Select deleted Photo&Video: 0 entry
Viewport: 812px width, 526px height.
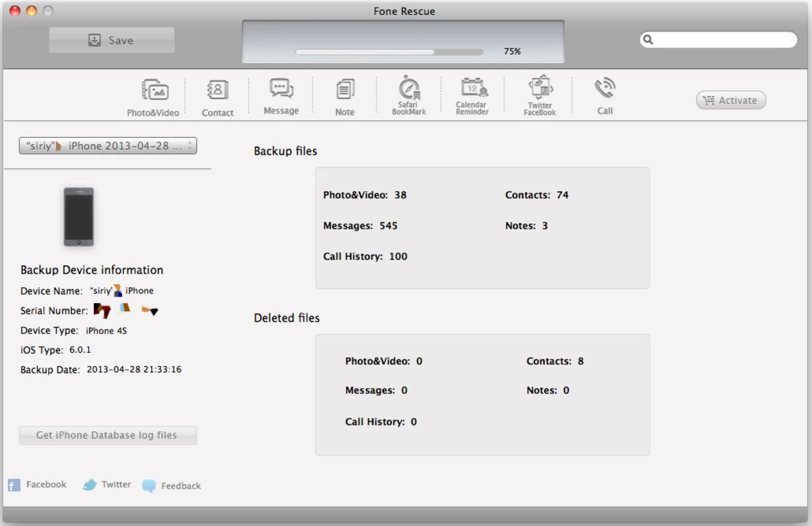(383, 361)
